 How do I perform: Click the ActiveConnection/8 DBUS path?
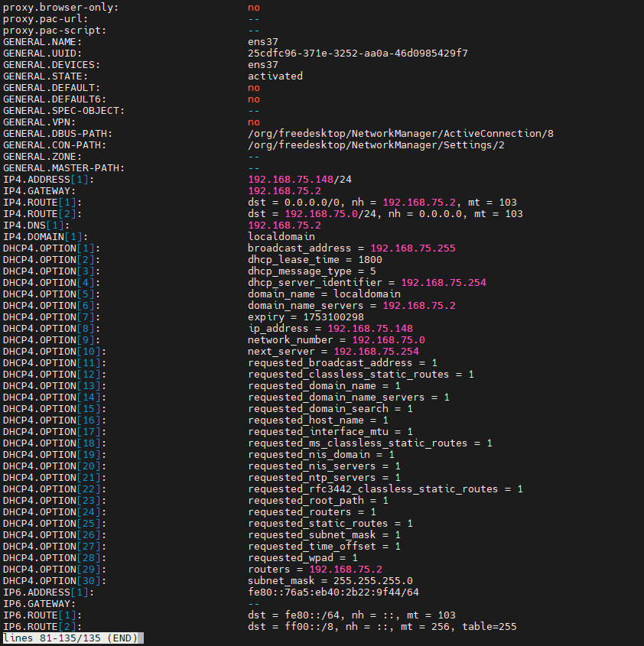pos(400,134)
